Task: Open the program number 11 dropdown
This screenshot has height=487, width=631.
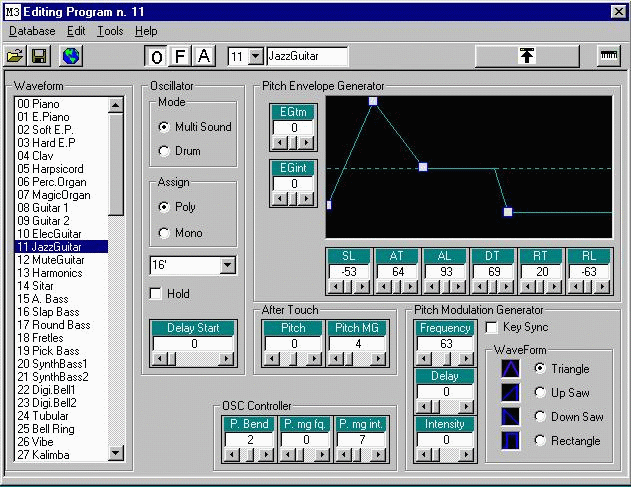Action: coord(254,57)
